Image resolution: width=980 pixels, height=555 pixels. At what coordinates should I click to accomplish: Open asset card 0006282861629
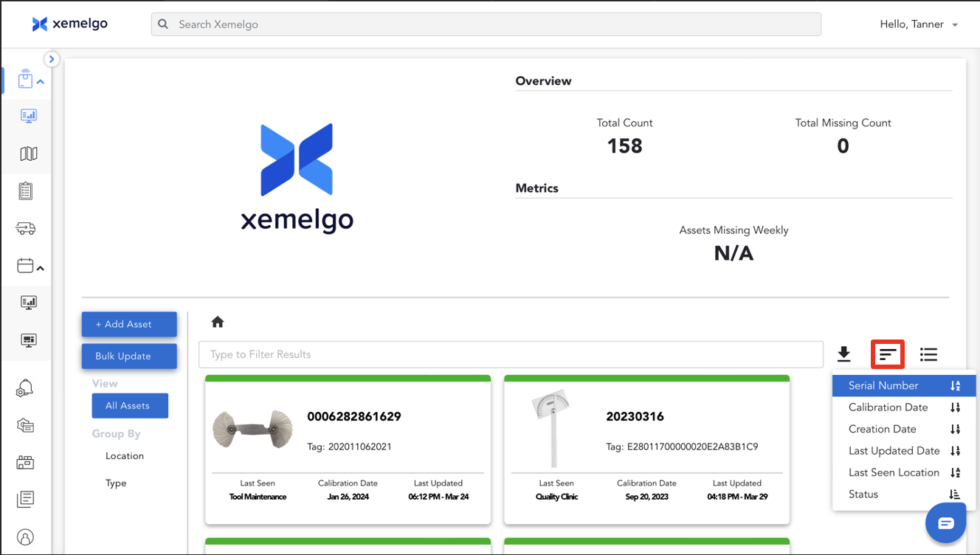(x=348, y=449)
